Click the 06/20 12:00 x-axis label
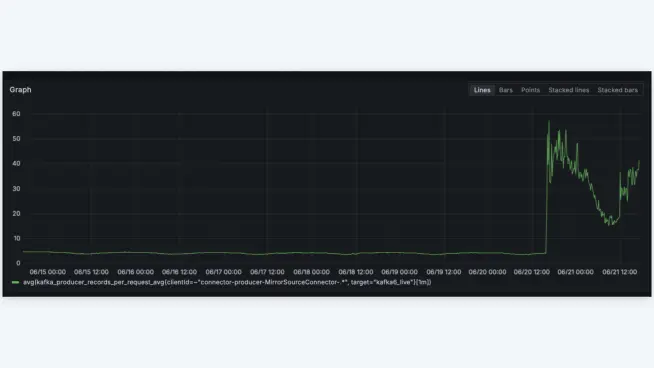 point(532,272)
